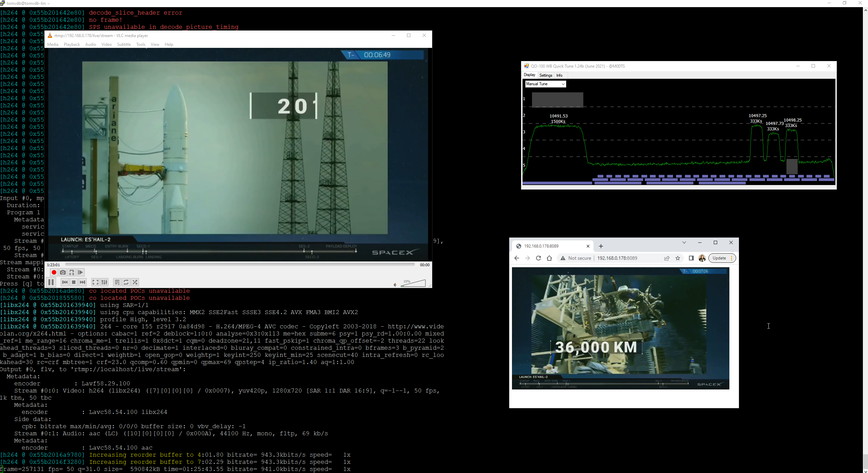Viewport: 868px width, 473px height.
Task: Click VLC remaining time 00:00 label
Action: (425, 265)
